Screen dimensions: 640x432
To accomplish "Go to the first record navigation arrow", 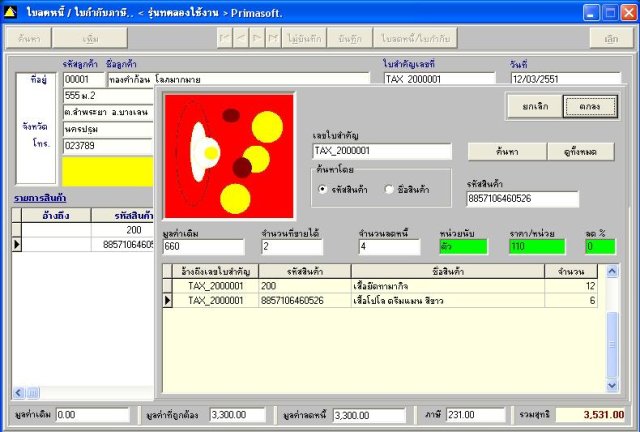I will coord(224,38).
